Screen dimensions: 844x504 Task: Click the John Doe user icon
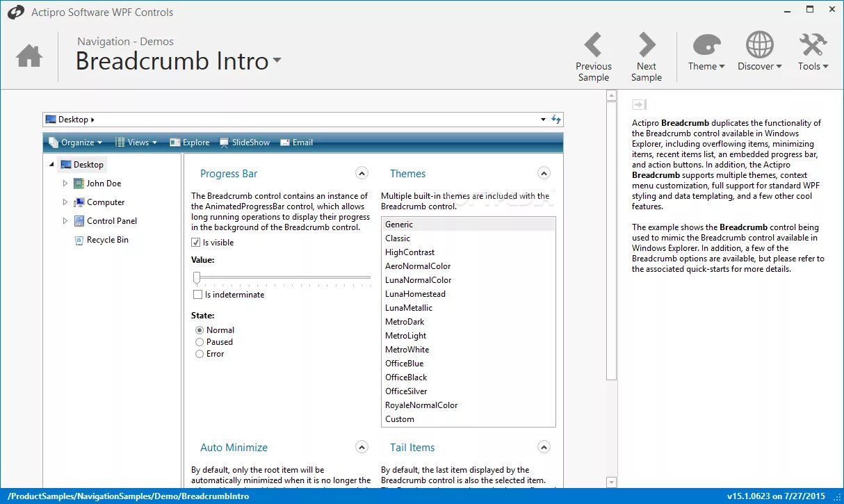click(x=79, y=184)
